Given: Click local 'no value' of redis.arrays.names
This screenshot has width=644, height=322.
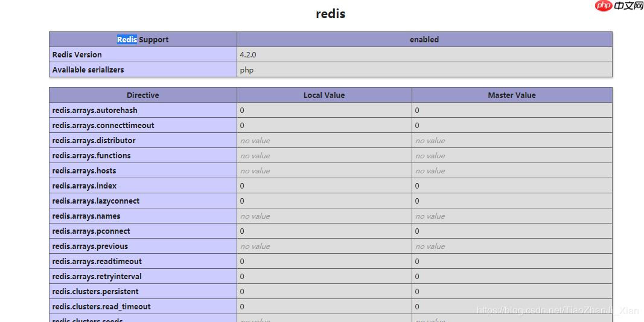Looking at the screenshot, I should (x=255, y=216).
